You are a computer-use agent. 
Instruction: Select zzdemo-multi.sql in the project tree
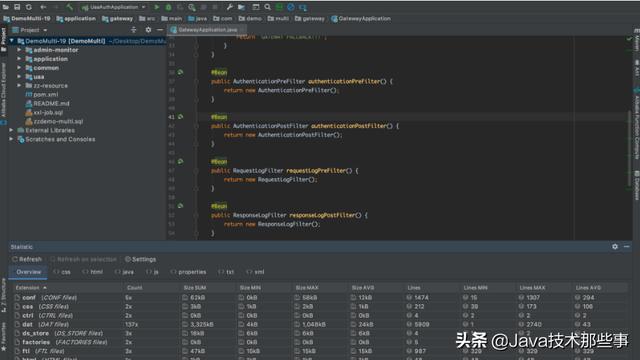coord(54,122)
